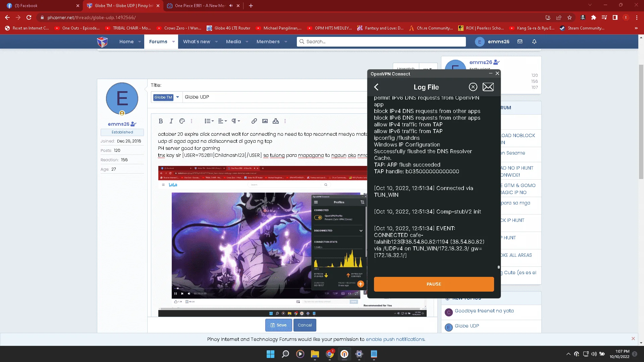This screenshot has height=362, width=644.
Task: Insert an image in the editor
Action: pyautogui.click(x=265, y=121)
